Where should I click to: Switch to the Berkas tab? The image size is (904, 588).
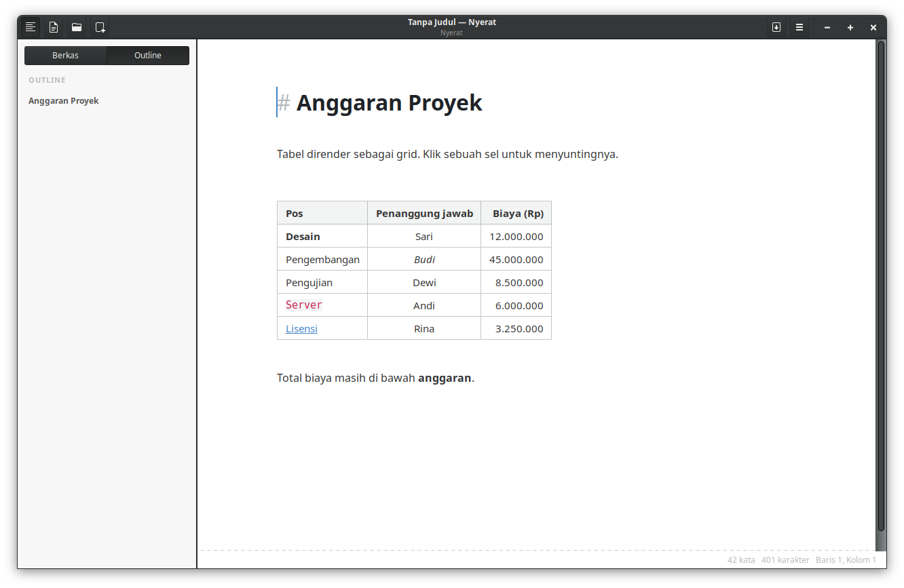(66, 56)
